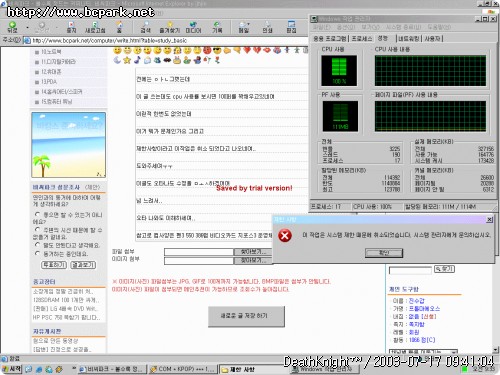Image resolution: width=500 pixels, height=375 pixels.
Task: Switch to Windows 작업 관리자 taskbar button
Action: (324, 369)
